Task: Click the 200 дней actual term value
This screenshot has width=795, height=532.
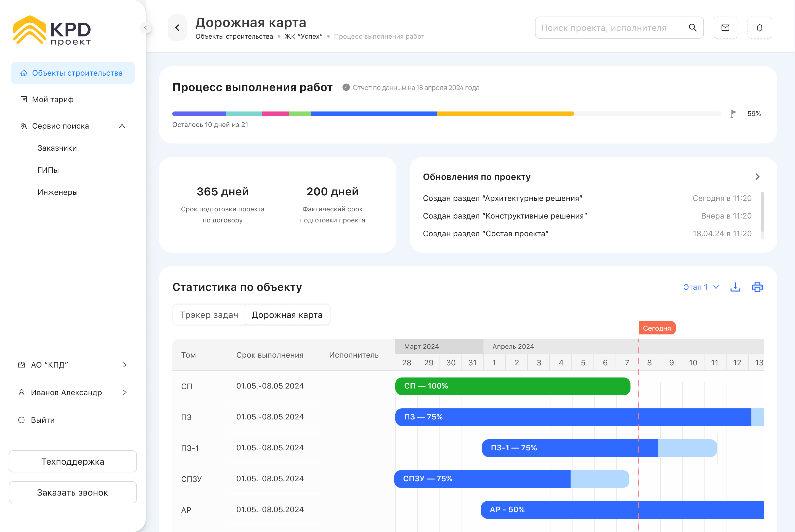Action: pyautogui.click(x=332, y=191)
